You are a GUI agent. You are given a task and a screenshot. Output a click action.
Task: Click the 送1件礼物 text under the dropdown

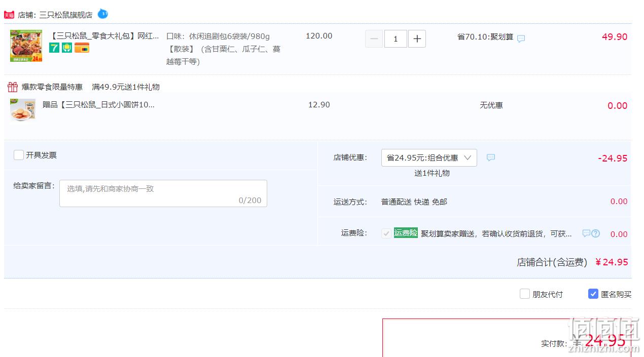coord(432,173)
